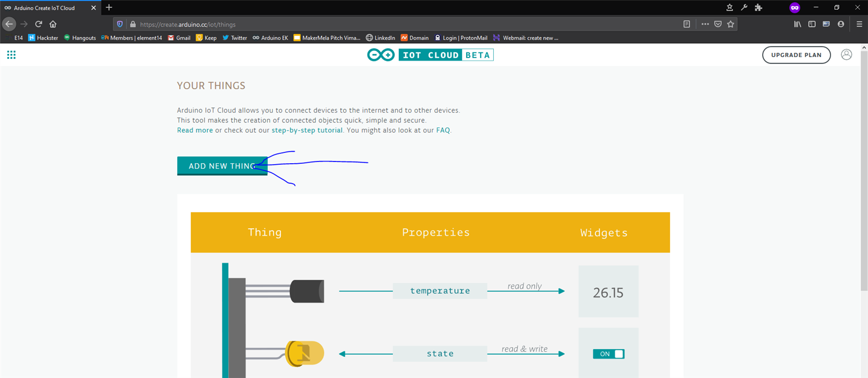Open page actions three-dot menu

click(705, 24)
